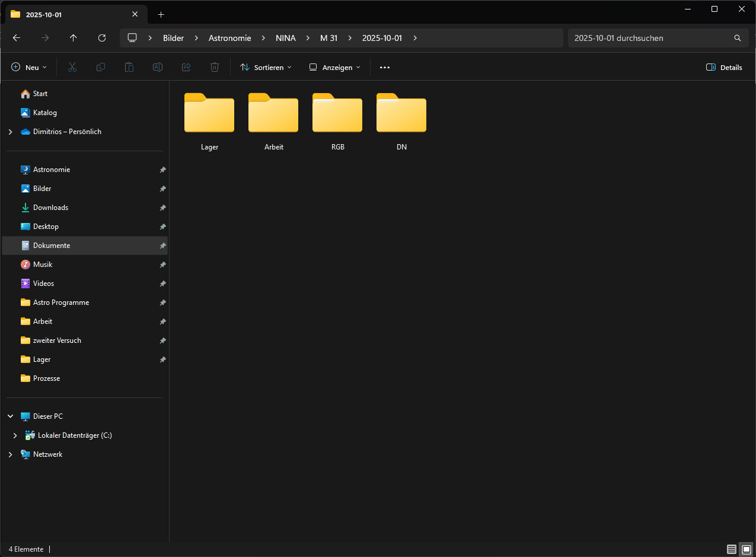756x557 pixels.
Task: Collapse the Dieser PC tree node
Action: coord(10,416)
